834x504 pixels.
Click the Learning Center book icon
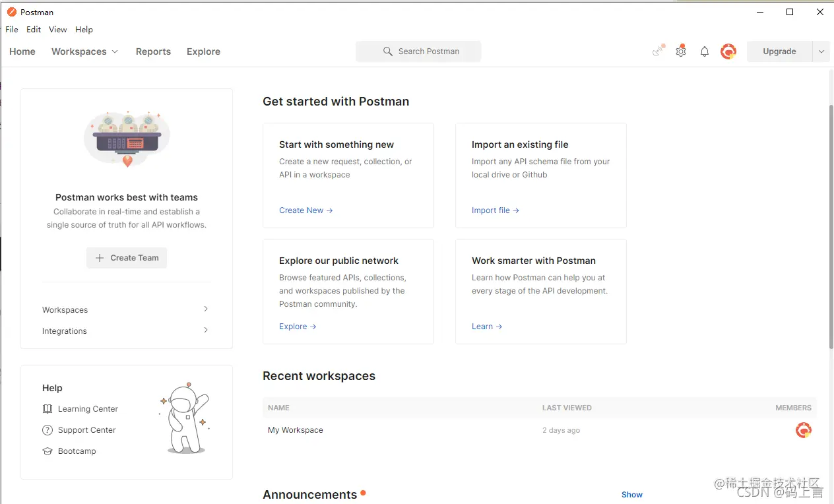[x=48, y=409]
